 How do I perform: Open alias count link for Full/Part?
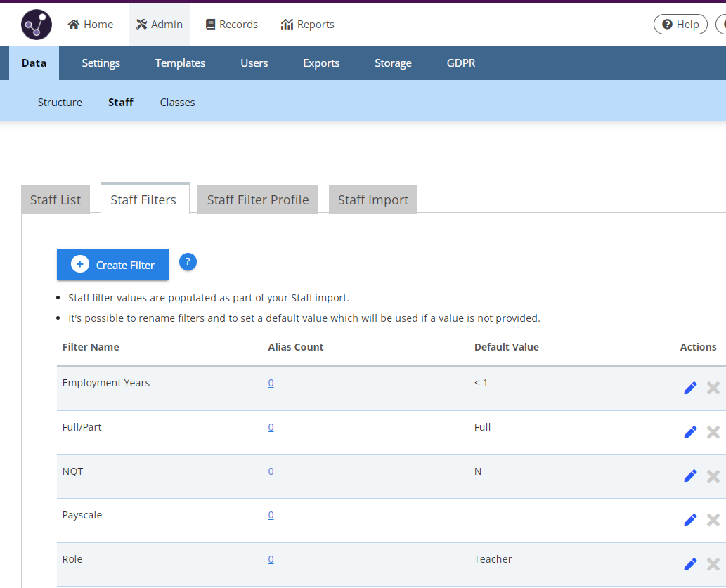pyautogui.click(x=271, y=427)
